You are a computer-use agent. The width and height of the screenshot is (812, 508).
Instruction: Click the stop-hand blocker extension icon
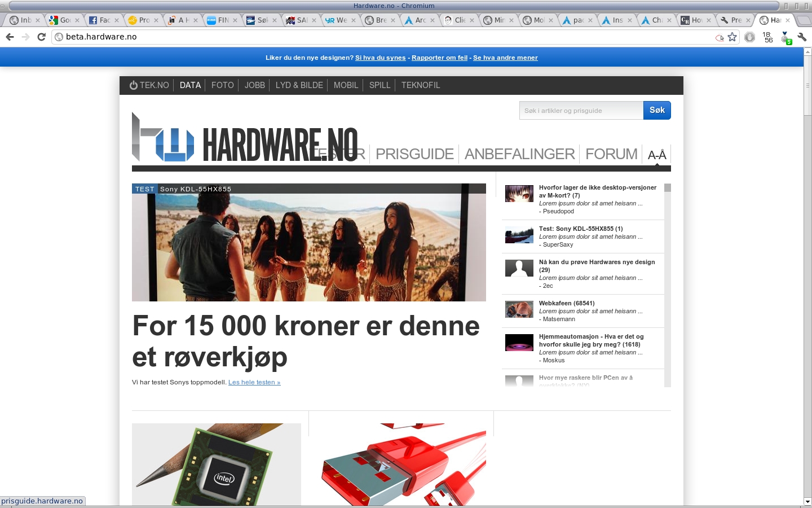coord(749,37)
